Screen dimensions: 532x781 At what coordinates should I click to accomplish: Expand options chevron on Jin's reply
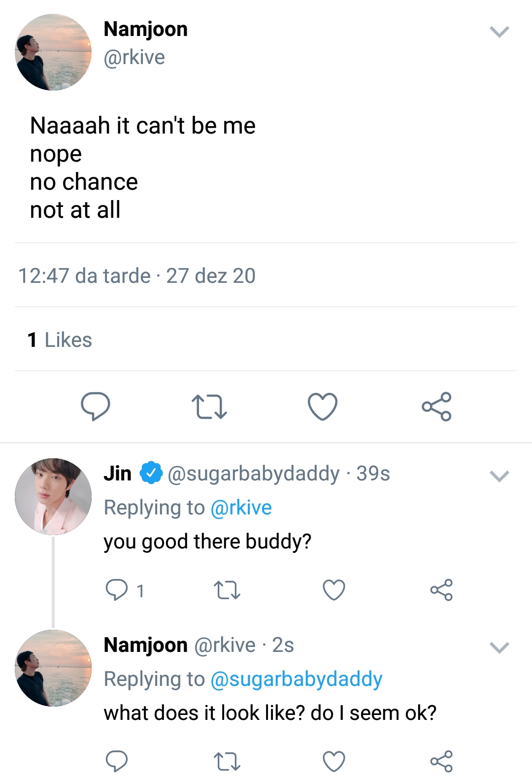click(499, 476)
